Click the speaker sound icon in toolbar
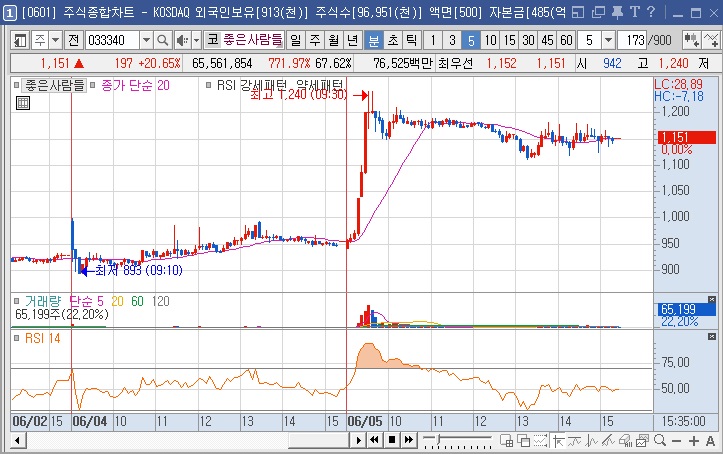This screenshot has height=454, width=723. pyautogui.click(x=182, y=41)
